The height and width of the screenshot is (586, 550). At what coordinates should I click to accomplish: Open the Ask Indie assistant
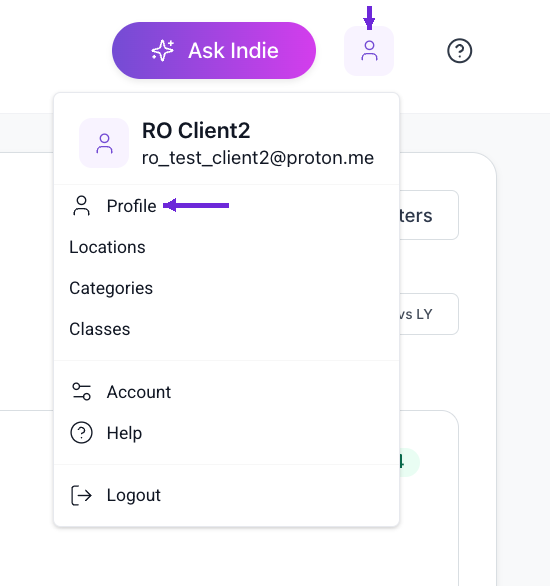(x=214, y=50)
